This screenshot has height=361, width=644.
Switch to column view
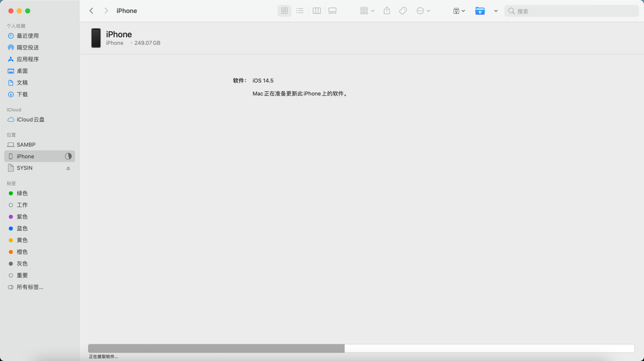tap(317, 11)
